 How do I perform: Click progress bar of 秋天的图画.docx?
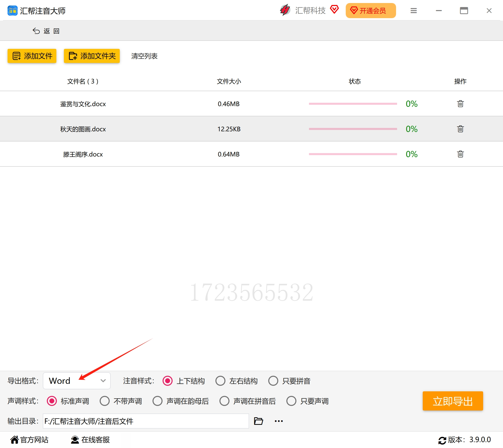353,129
